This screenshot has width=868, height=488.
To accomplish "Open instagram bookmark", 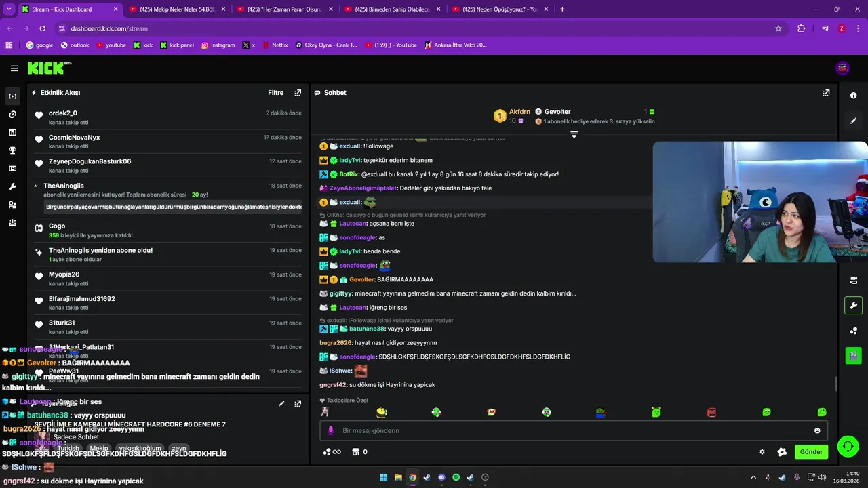I will tap(218, 45).
